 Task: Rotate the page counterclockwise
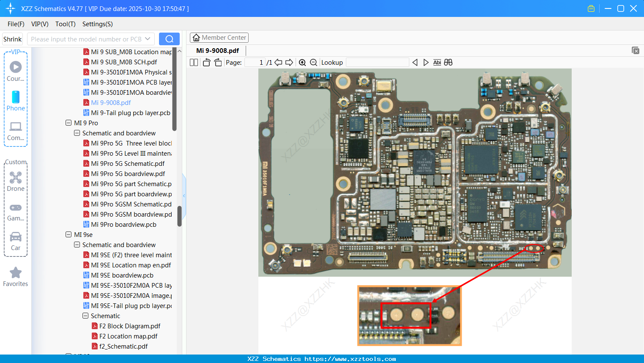(x=206, y=63)
